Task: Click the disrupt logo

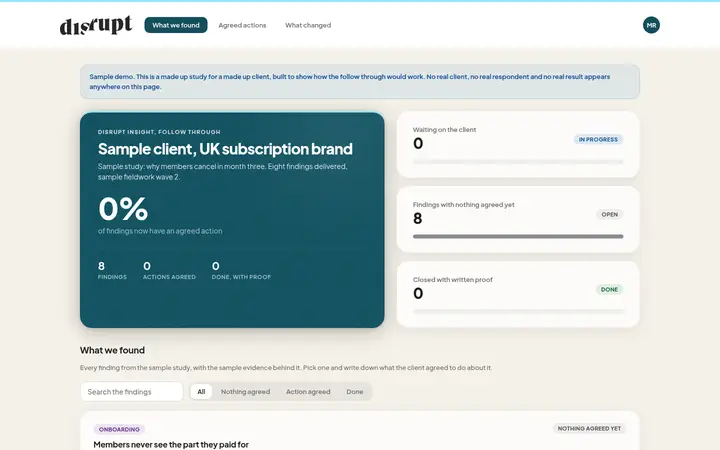Action: point(96,25)
